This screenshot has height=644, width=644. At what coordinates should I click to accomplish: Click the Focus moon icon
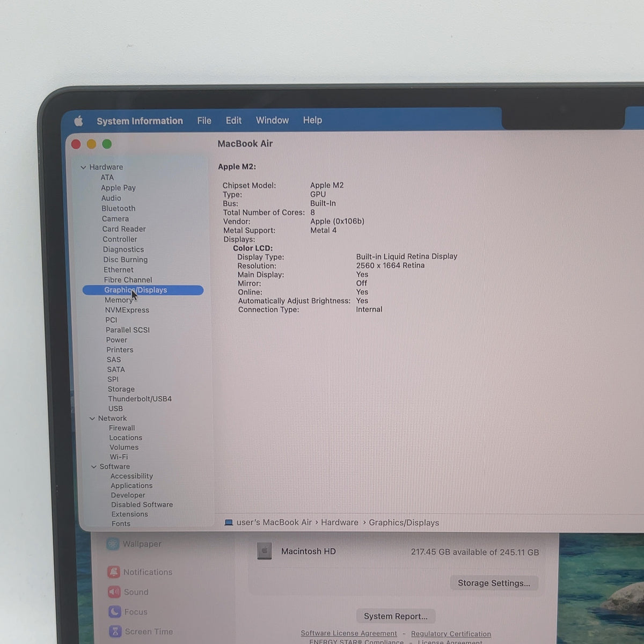pyautogui.click(x=115, y=612)
